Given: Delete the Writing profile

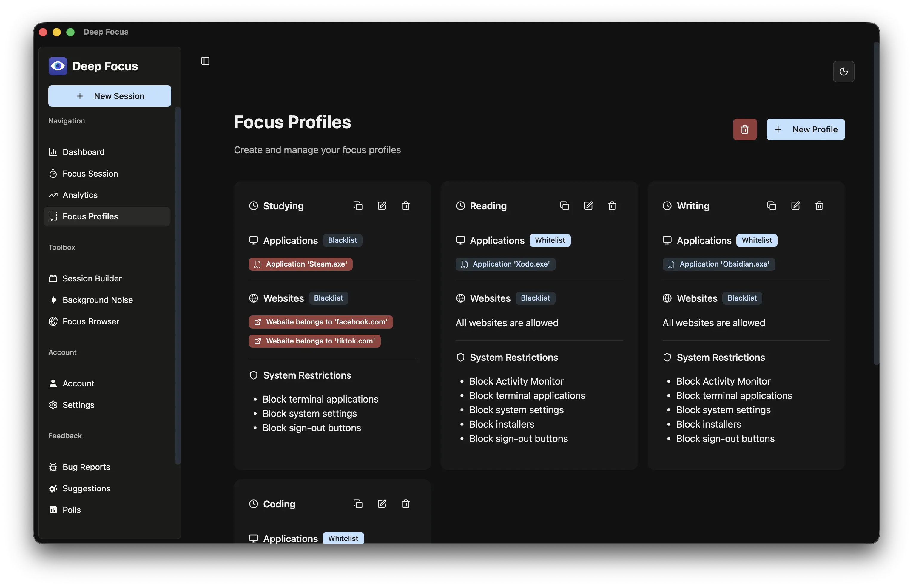Looking at the screenshot, I should tap(819, 206).
